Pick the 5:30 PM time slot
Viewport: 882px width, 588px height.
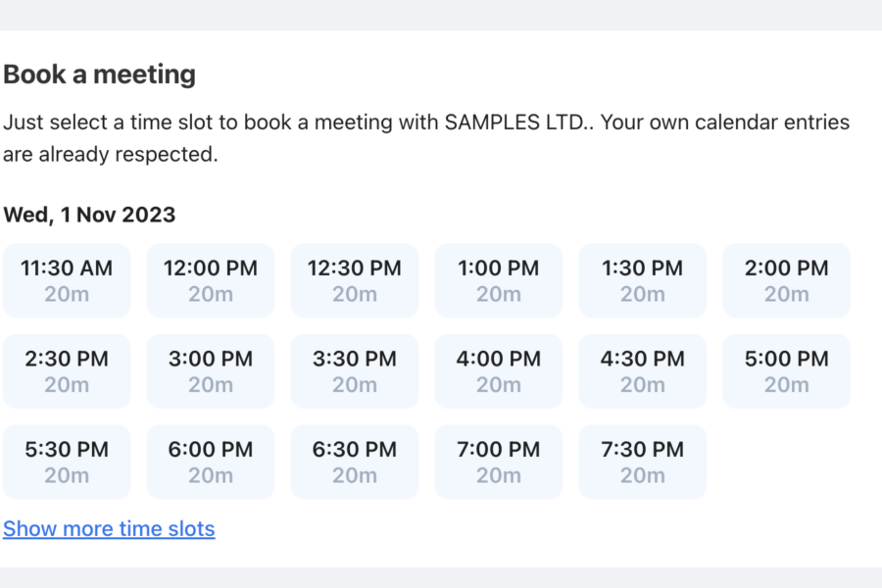click(x=67, y=462)
